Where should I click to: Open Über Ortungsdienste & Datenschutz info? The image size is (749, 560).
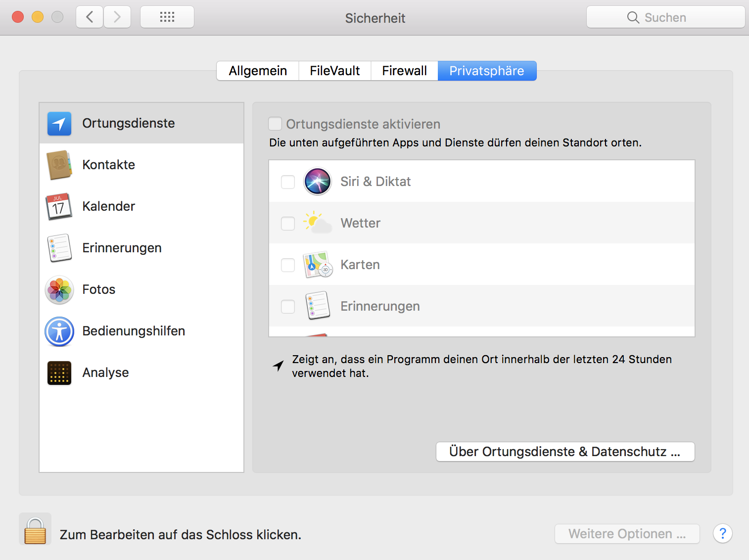tap(565, 452)
